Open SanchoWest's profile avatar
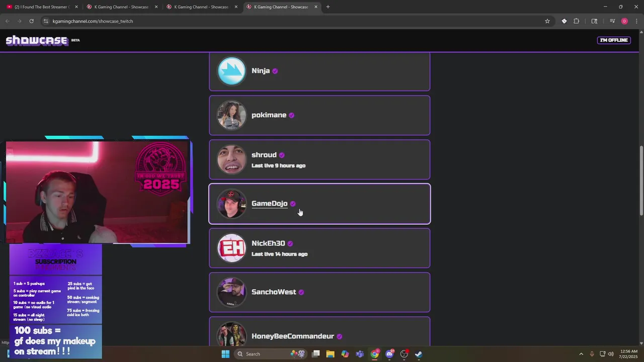 point(231,292)
